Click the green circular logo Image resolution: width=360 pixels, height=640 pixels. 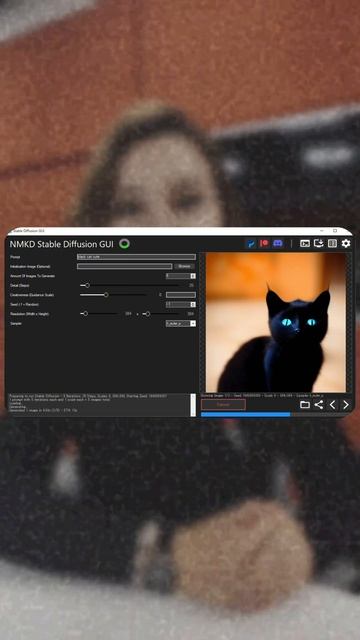click(x=124, y=244)
